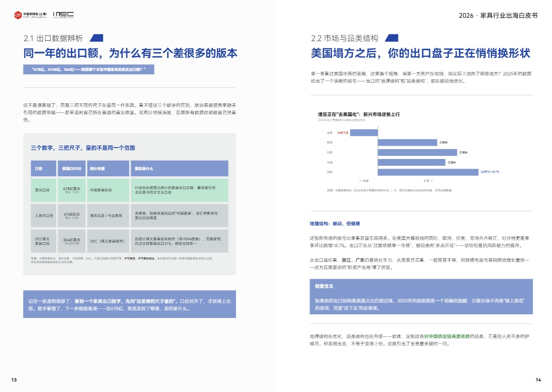Image resolution: width=552 pixels, height=392 pixels.
Task: Click left page paragraph starting '这不是谁算错了'
Action: click(x=129, y=112)
